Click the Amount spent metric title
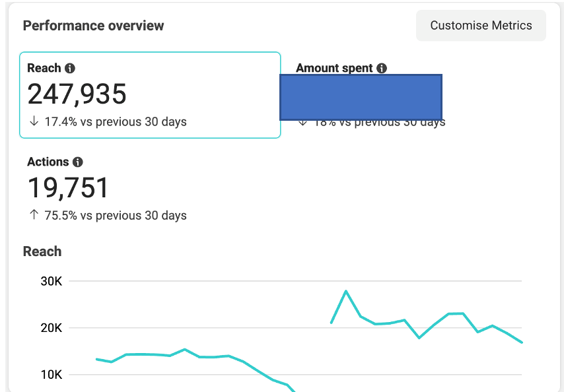Screen dimensions: 564x392 [x=334, y=68]
